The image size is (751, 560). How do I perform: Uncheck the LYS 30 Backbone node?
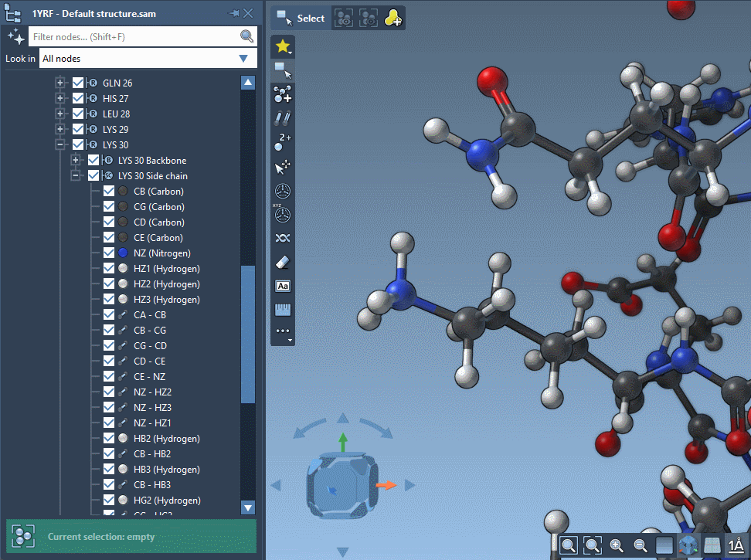(93, 160)
